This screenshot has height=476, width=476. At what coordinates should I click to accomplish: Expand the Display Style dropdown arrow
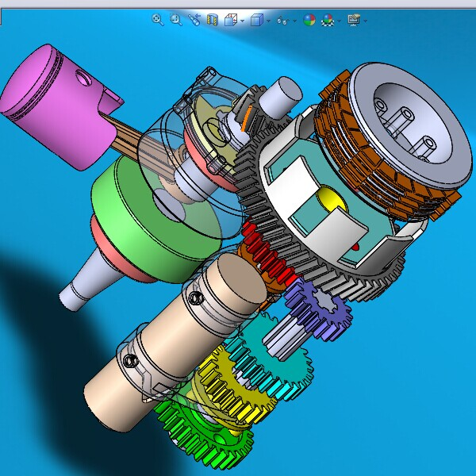point(268,21)
